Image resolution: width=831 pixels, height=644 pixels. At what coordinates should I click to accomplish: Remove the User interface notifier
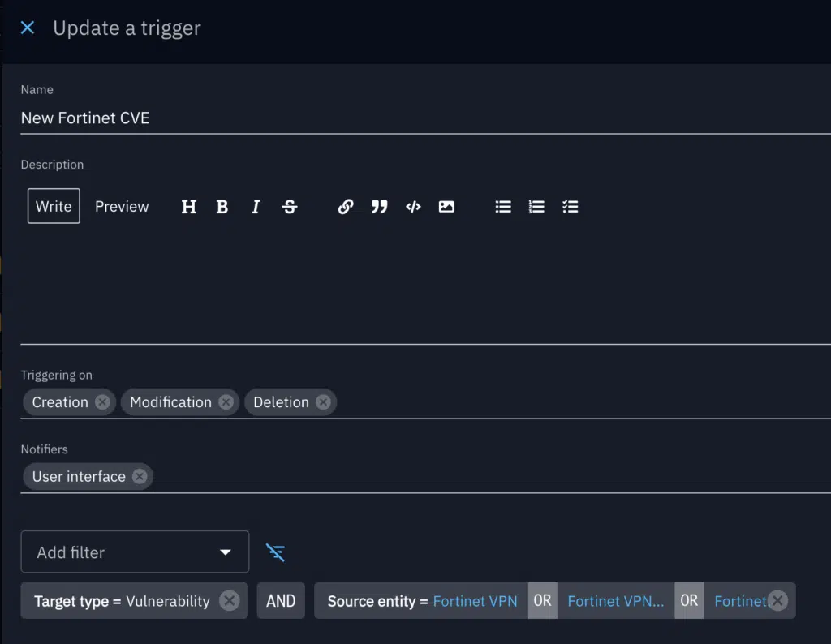click(x=140, y=476)
